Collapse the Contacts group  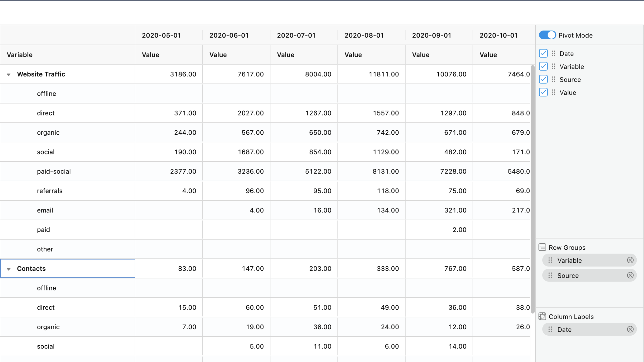point(9,269)
